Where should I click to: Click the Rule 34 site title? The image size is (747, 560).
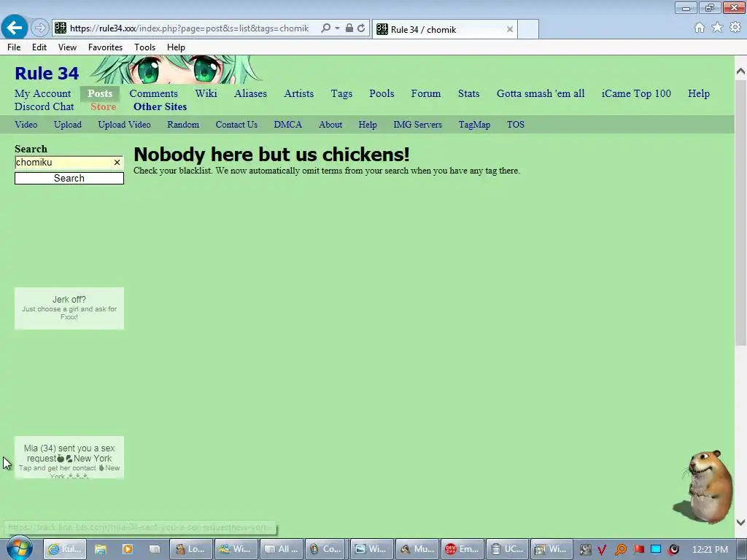point(47,74)
